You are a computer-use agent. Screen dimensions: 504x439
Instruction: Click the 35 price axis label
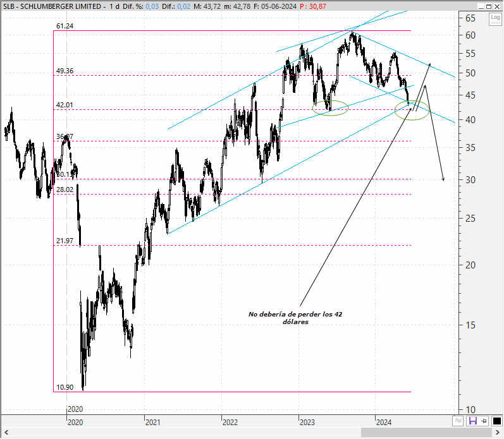[470, 148]
